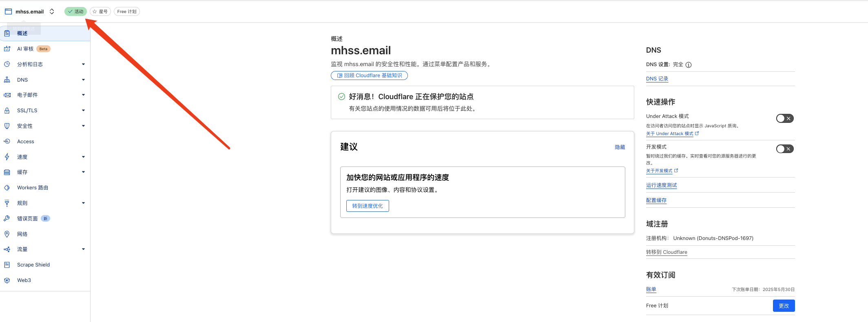868x322 pixels.
Task: Expand the 分析和日志 submenu arrow
Action: [83, 64]
